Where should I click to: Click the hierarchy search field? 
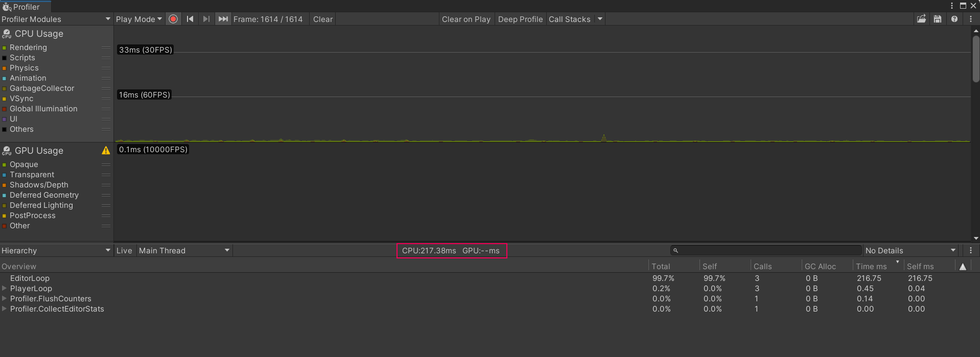(766, 251)
